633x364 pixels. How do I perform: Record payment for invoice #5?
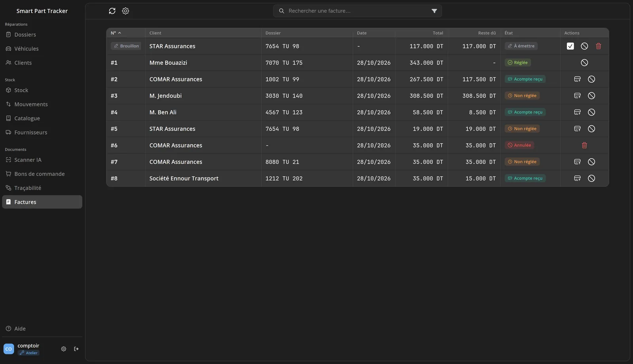coord(577,129)
